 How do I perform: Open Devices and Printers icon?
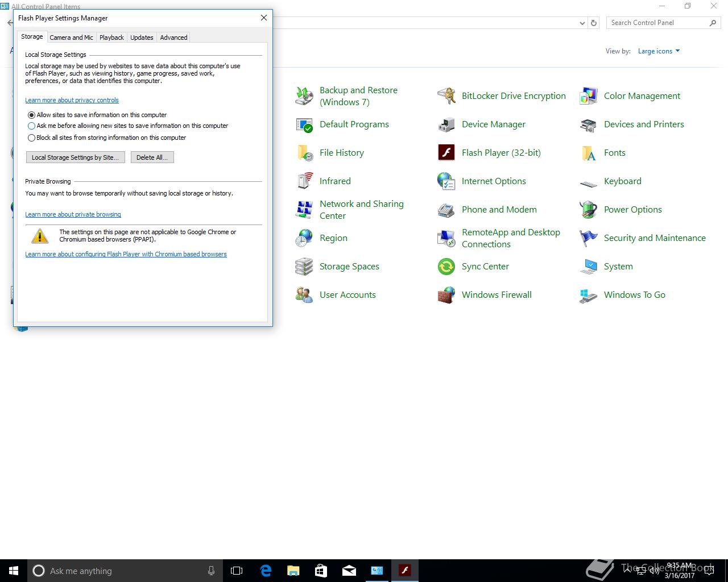(589, 124)
